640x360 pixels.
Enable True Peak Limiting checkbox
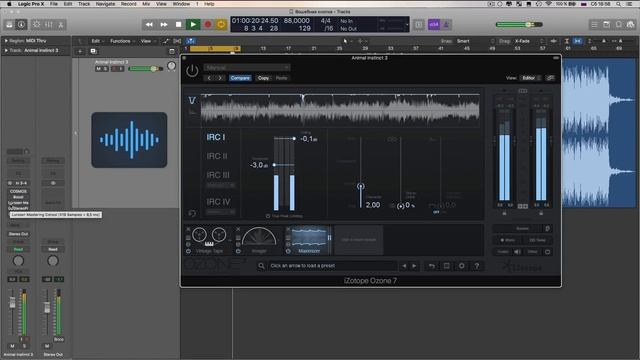[268, 216]
